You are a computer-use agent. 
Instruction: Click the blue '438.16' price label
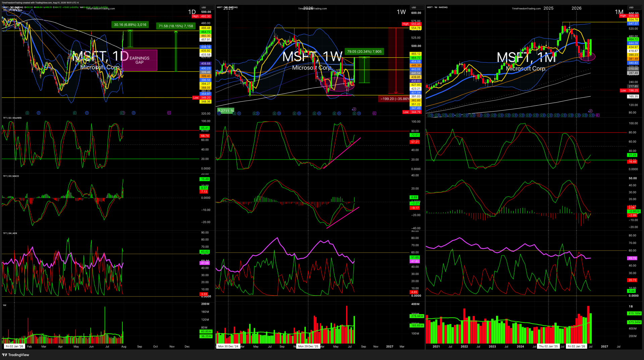(x=206, y=47)
